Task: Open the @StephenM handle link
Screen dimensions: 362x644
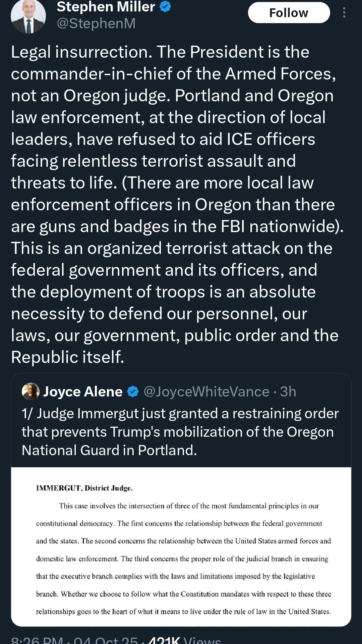Action: coord(96,23)
